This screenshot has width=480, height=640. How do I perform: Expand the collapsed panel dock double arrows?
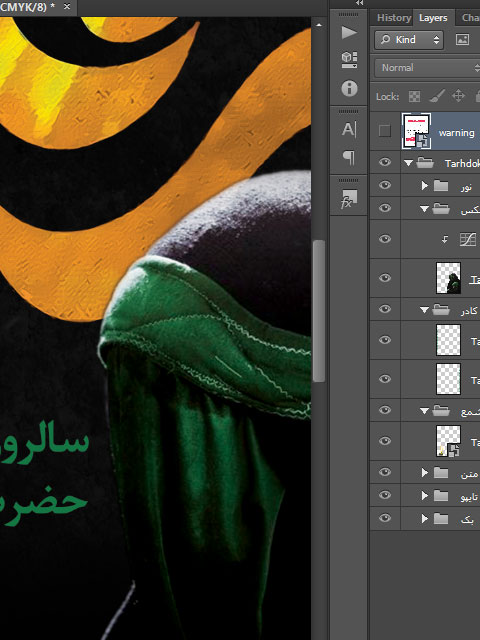point(359,3)
